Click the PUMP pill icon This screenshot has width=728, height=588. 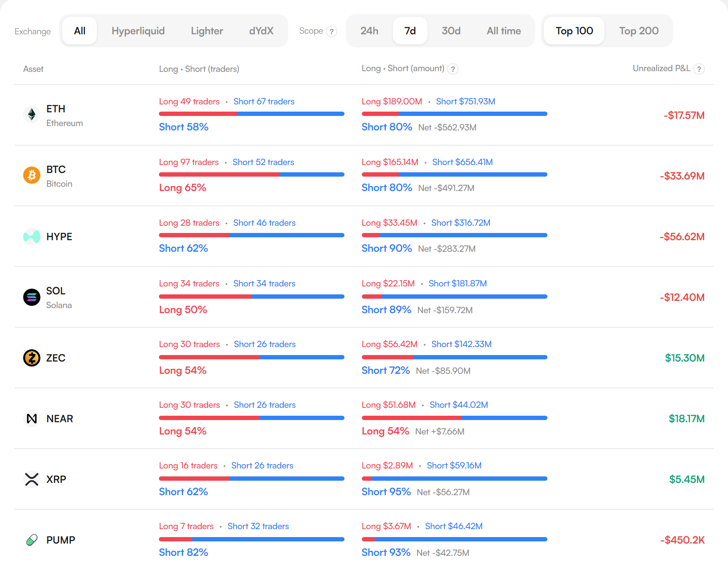[x=32, y=540]
